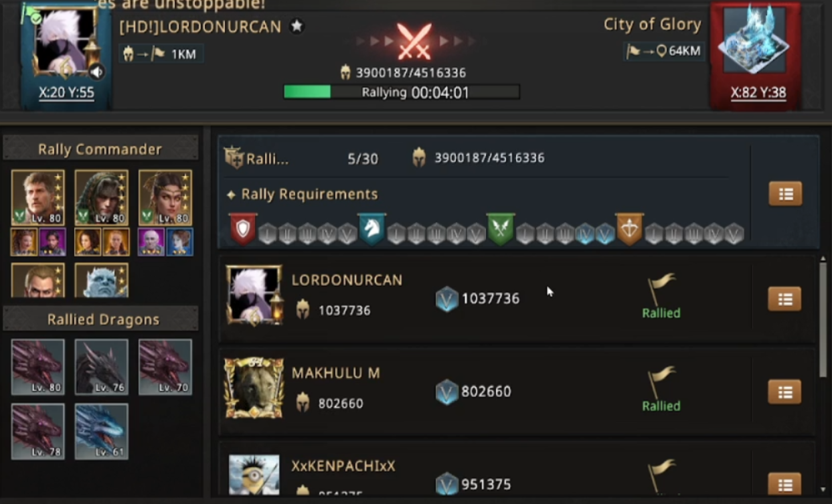832x504 pixels.
Task: Select the Lv. 76 black dragon
Action: click(101, 367)
